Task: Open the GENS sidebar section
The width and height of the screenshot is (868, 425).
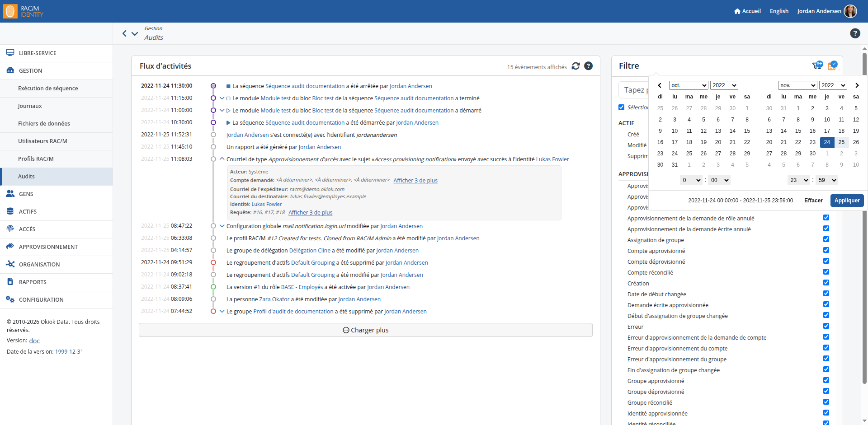Action: point(57,194)
